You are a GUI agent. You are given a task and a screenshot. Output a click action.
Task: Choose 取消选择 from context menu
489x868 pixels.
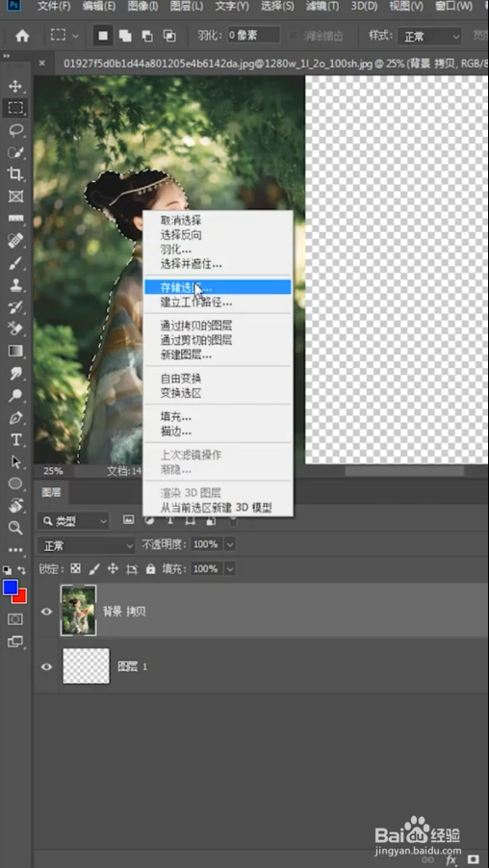coord(181,221)
